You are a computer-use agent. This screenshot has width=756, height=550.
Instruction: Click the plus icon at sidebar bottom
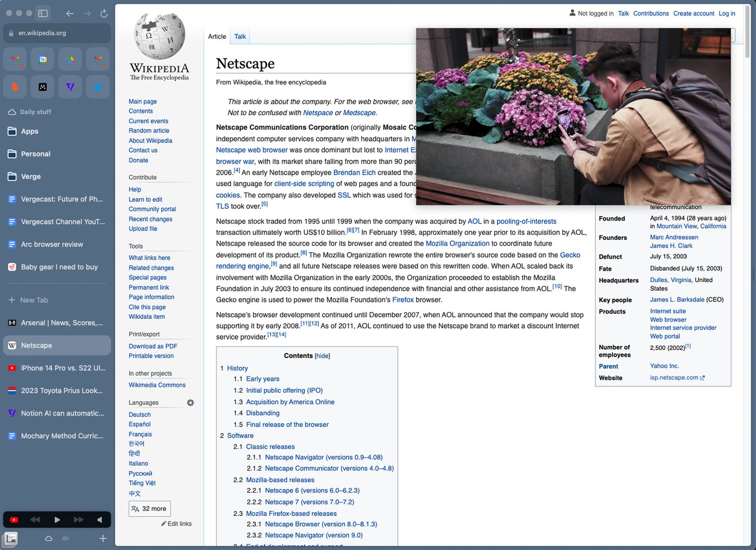tap(103, 538)
